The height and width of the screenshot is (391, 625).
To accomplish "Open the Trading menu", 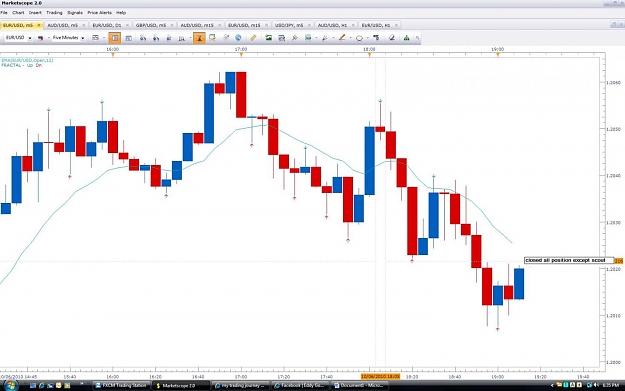I will 54,13.
